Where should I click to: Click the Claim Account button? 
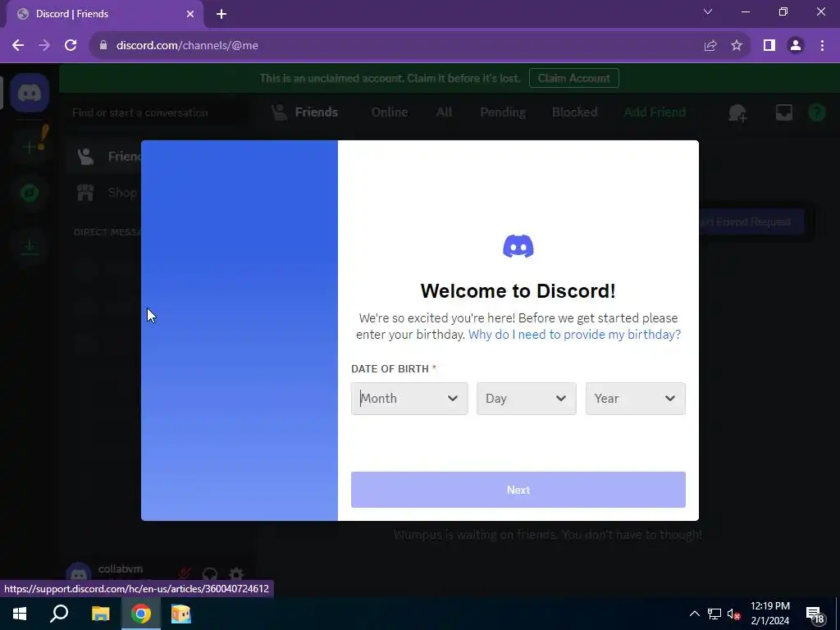(x=573, y=78)
